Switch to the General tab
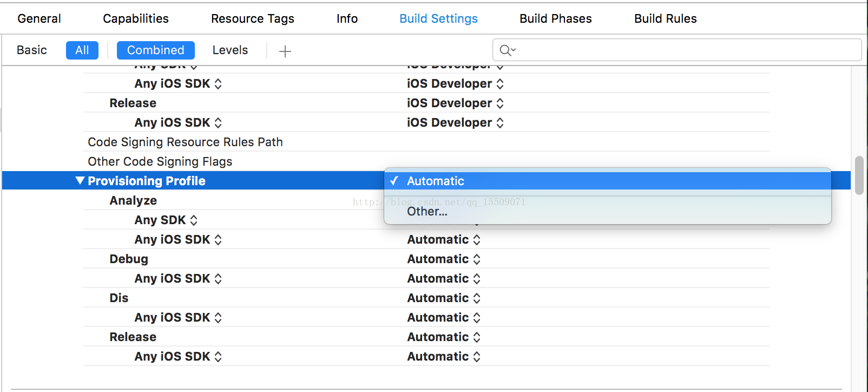The width and height of the screenshot is (868, 392). (x=39, y=18)
